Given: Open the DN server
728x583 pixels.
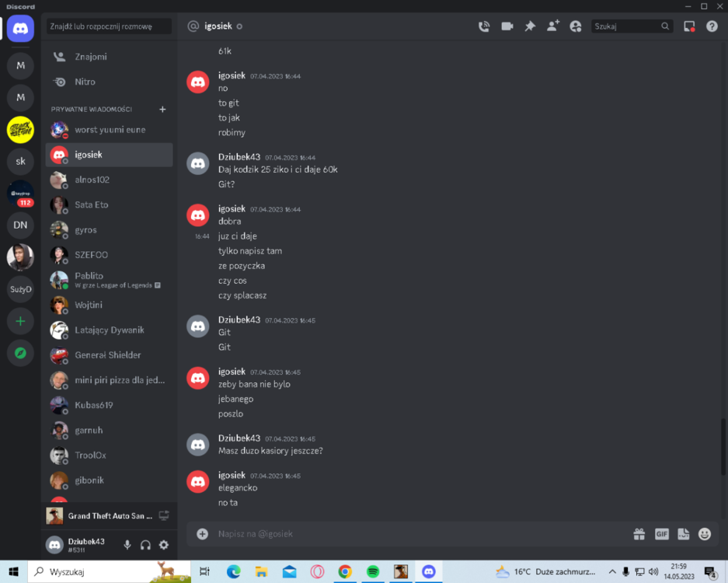Looking at the screenshot, I should tap(20, 225).
